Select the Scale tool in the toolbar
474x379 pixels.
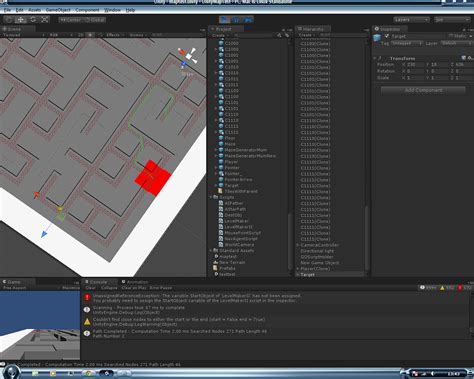45,20
